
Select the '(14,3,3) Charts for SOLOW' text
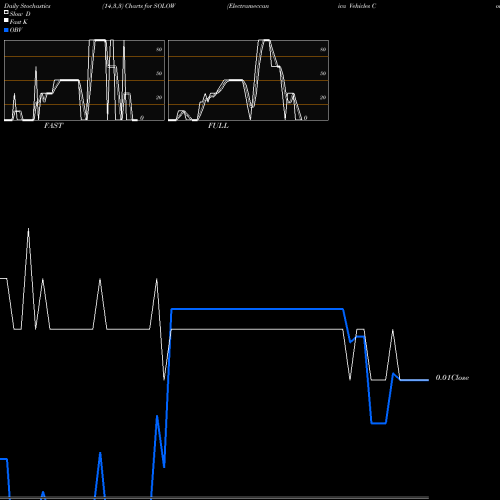pyautogui.click(x=139, y=6)
